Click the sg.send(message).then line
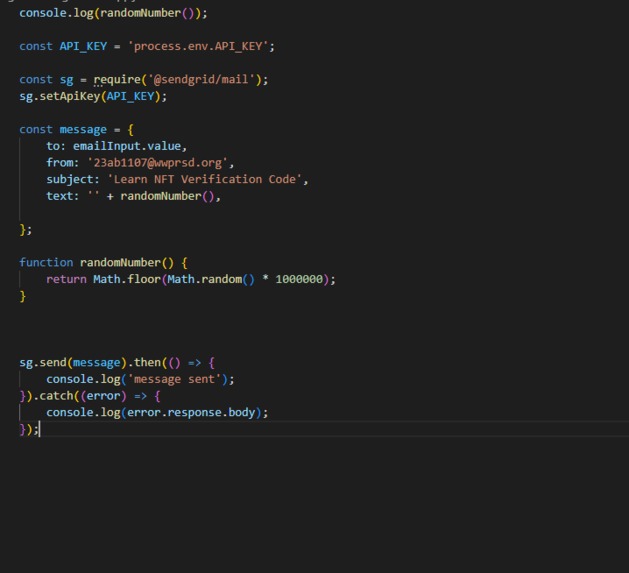This screenshot has height=573, width=629. (x=117, y=363)
